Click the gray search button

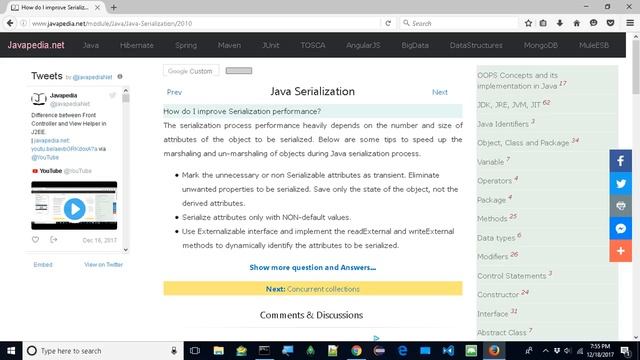click(239, 71)
